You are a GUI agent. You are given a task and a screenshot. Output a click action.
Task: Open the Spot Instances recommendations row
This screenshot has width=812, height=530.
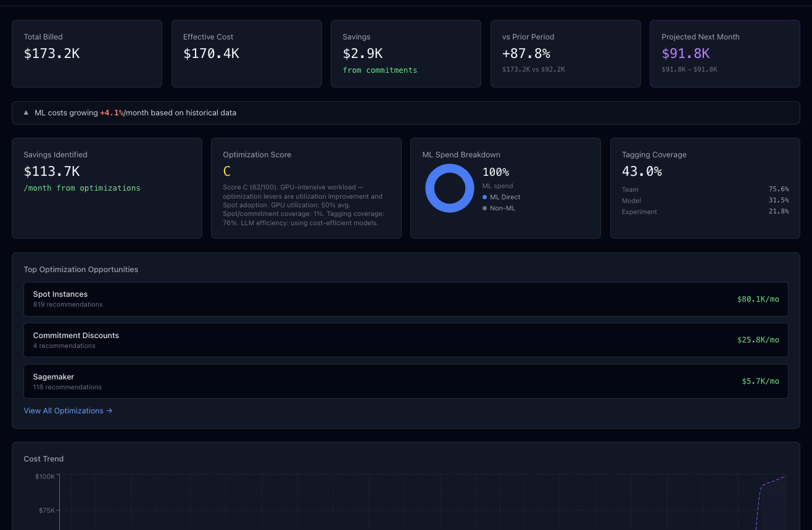[406, 299]
